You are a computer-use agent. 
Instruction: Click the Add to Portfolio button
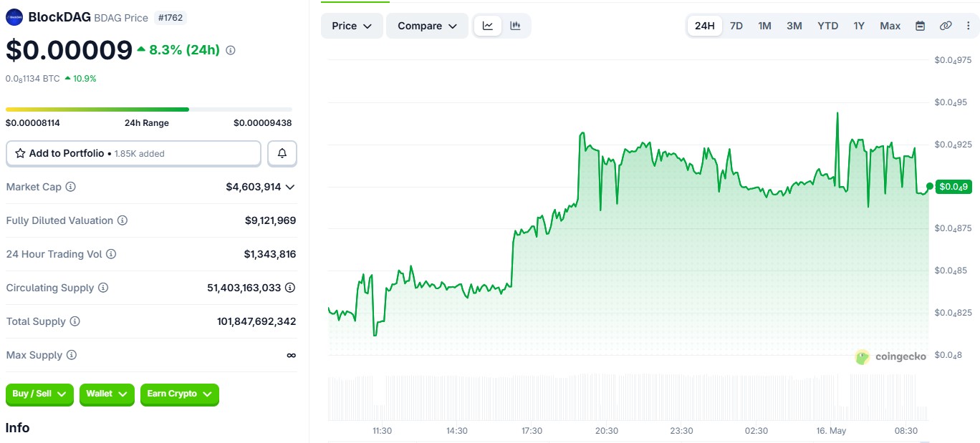coord(133,153)
